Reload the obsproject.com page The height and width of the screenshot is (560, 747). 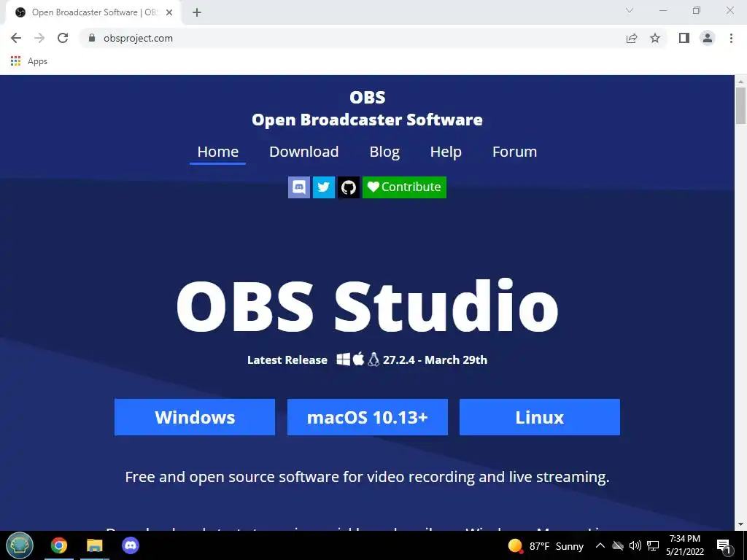[x=63, y=38]
